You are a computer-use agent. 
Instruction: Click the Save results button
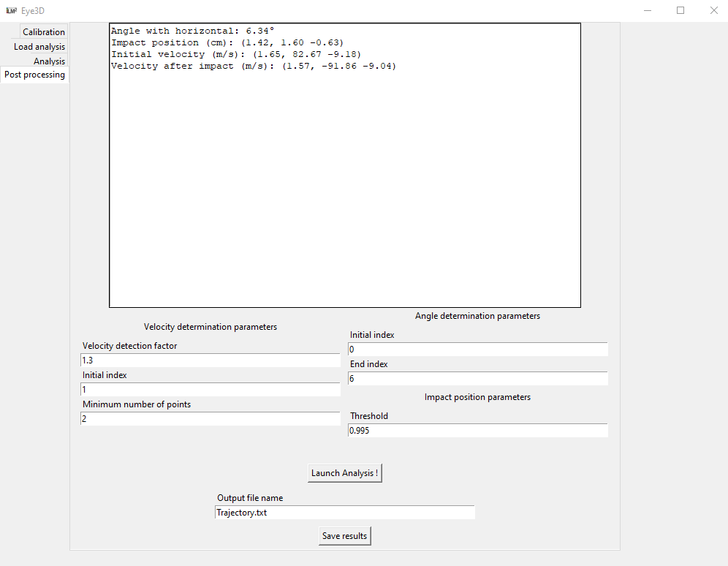[x=344, y=536]
